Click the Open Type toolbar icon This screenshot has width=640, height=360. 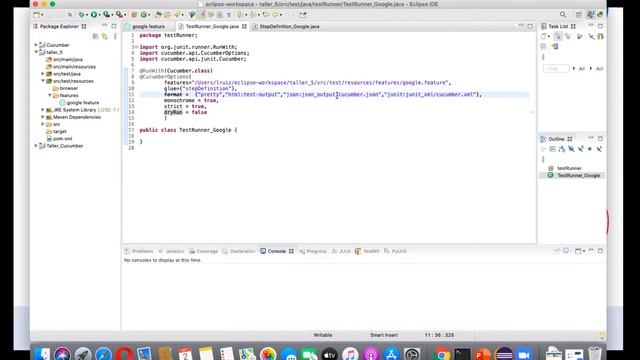pos(158,15)
